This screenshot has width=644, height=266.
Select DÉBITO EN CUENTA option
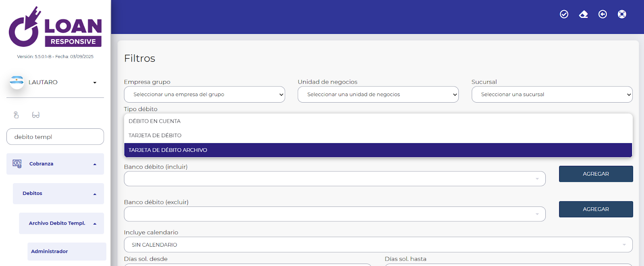tap(155, 121)
